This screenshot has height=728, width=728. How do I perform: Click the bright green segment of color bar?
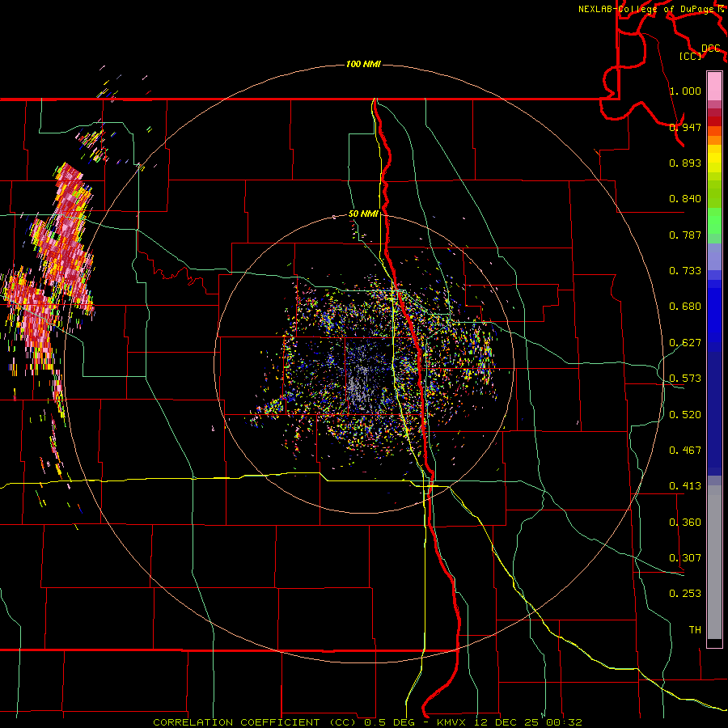pyautogui.click(x=714, y=221)
